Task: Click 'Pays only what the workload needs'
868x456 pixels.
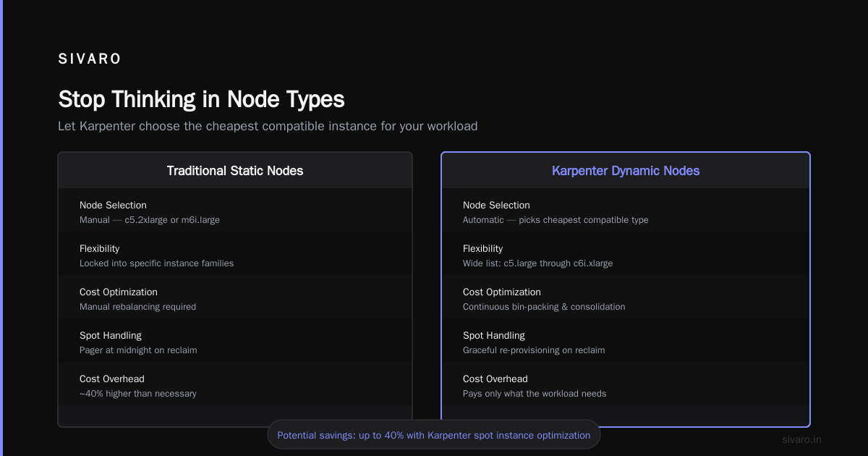Action: tap(535, 394)
